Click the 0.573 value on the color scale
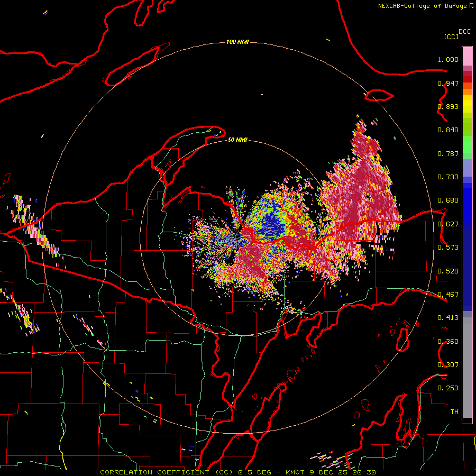This screenshot has height=476, width=476. [x=448, y=248]
